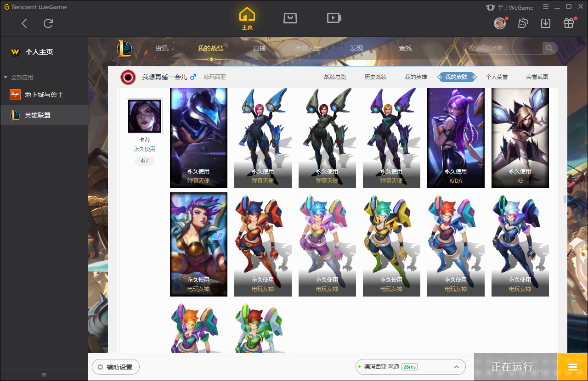Click the 掌上WeGame mobile icon
This screenshot has height=381, width=588.
point(509,7)
